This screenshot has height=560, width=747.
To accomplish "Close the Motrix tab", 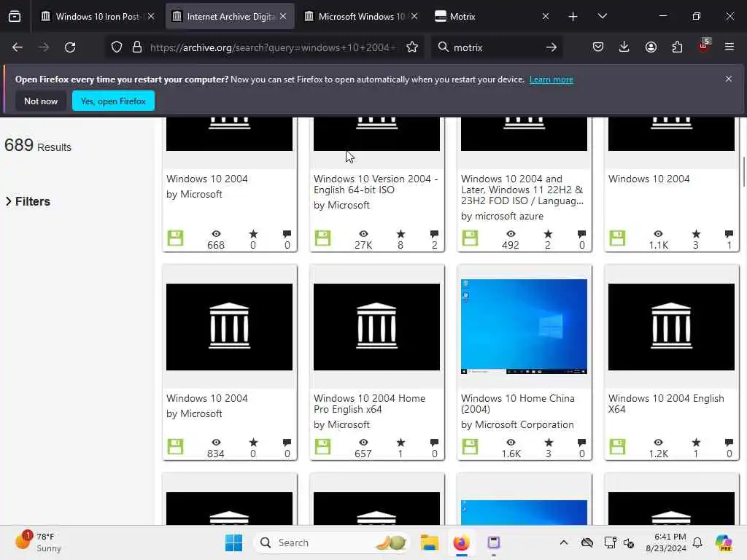I will coord(546,17).
